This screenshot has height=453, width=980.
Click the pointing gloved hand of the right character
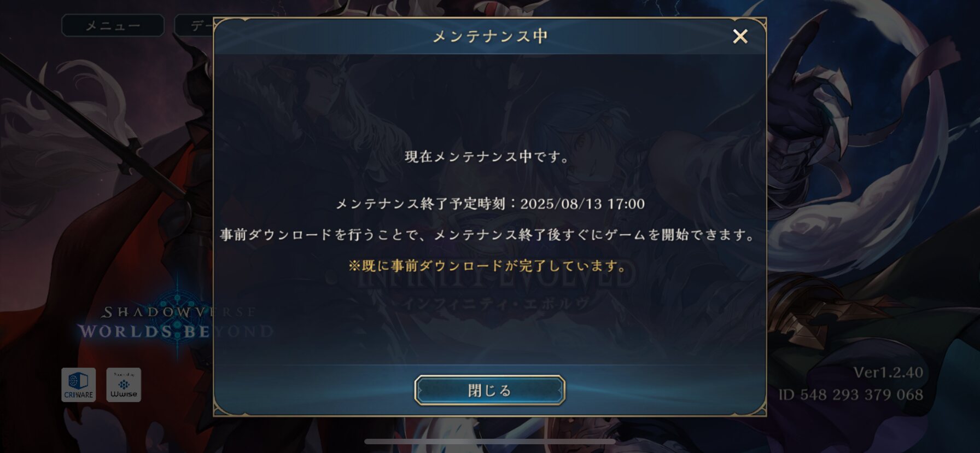click(804, 82)
